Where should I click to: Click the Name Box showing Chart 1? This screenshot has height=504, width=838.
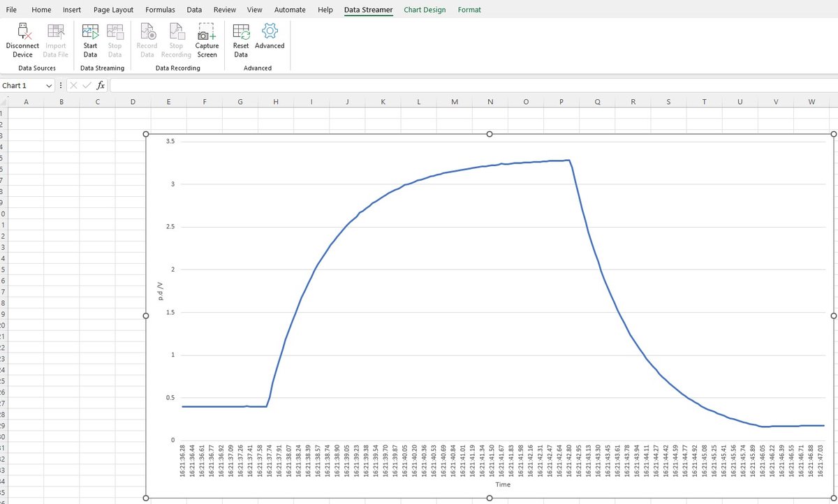pos(22,85)
